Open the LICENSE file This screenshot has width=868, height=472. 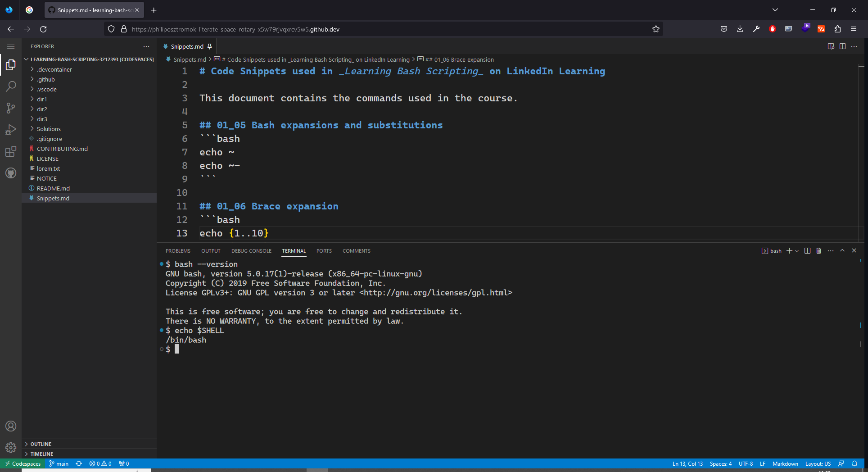(x=89, y=159)
